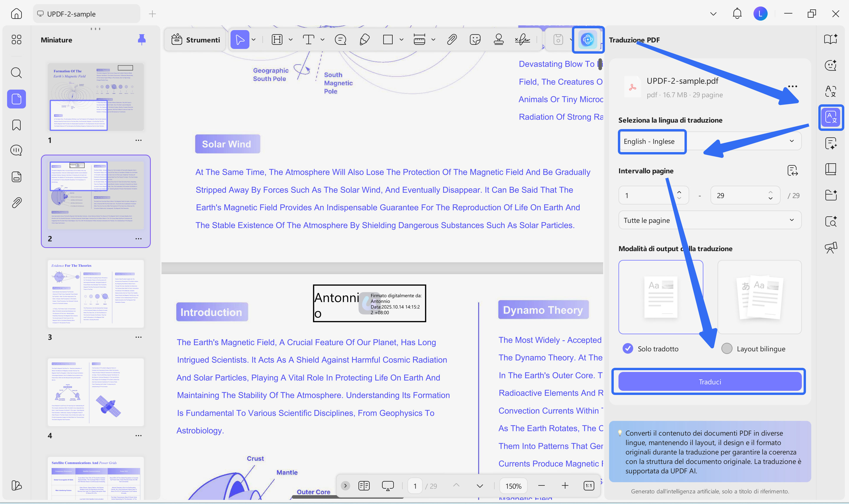Click the Traduci button
Viewport: 849px width, 504px height.
(x=710, y=382)
